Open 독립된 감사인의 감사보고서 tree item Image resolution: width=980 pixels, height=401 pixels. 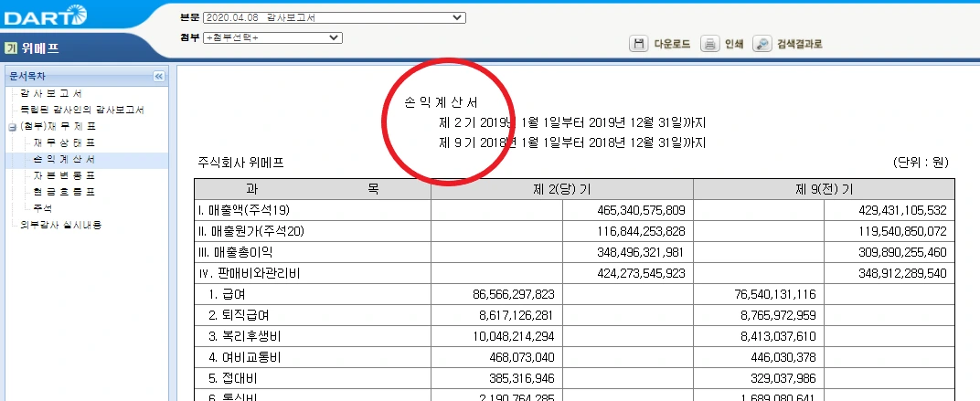82,110
